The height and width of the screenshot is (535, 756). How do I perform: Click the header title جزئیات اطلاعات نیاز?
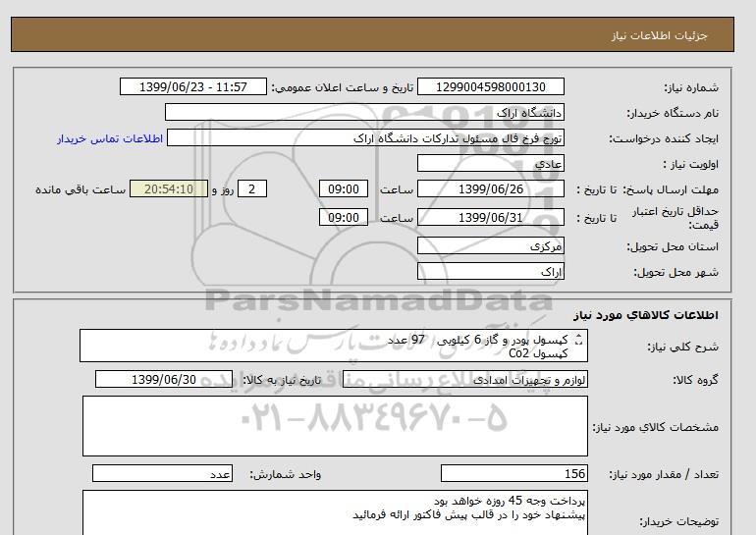659,35
